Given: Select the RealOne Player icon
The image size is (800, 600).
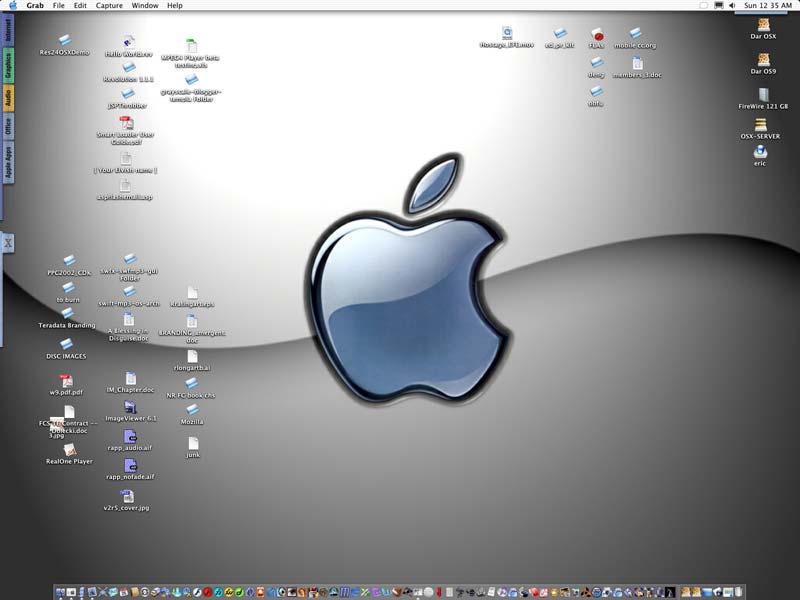Looking at the screenshot, I should tap(69, 454).
